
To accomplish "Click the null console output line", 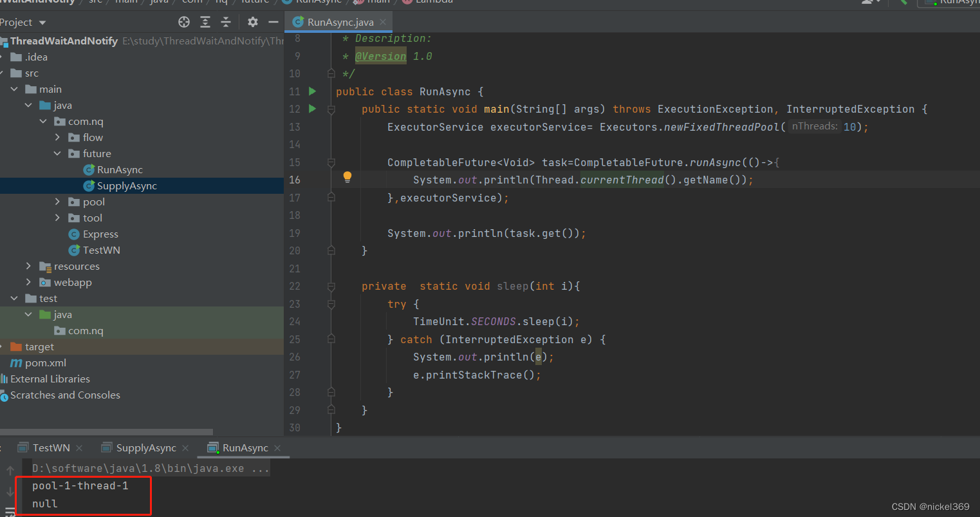I will (45, 503).
